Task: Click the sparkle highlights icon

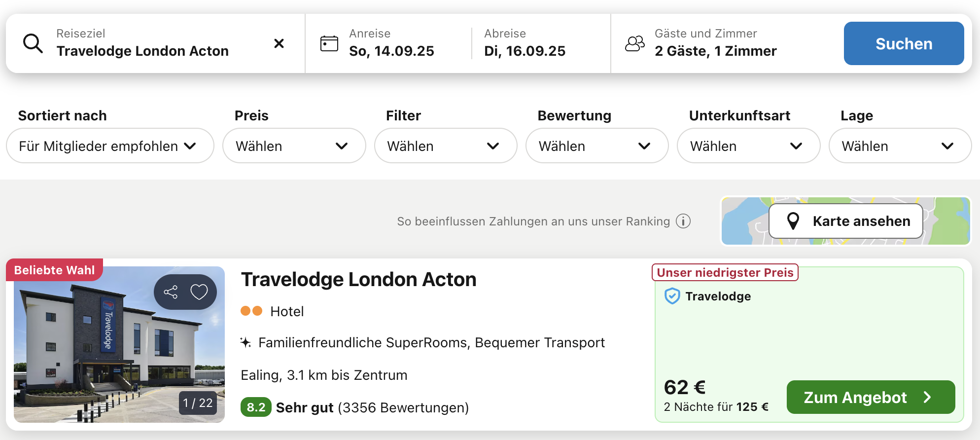Action: pyautogui.click(x=245, y=342)
